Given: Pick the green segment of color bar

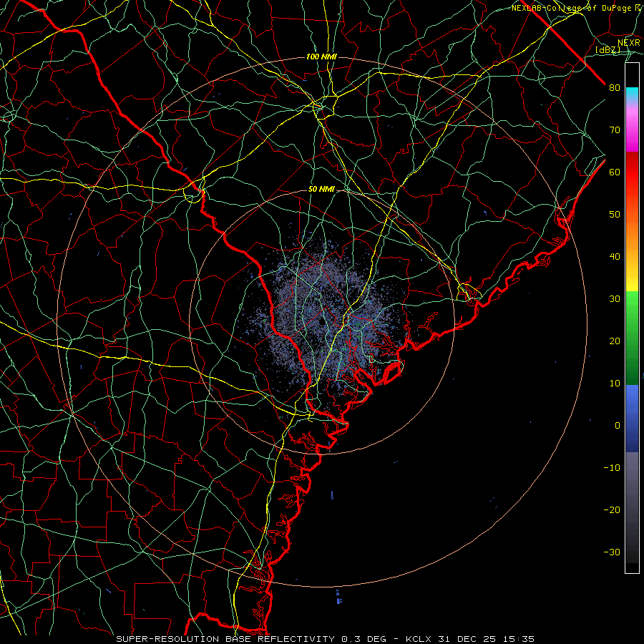Looking at the screenshot, I should tap(632, 338).
